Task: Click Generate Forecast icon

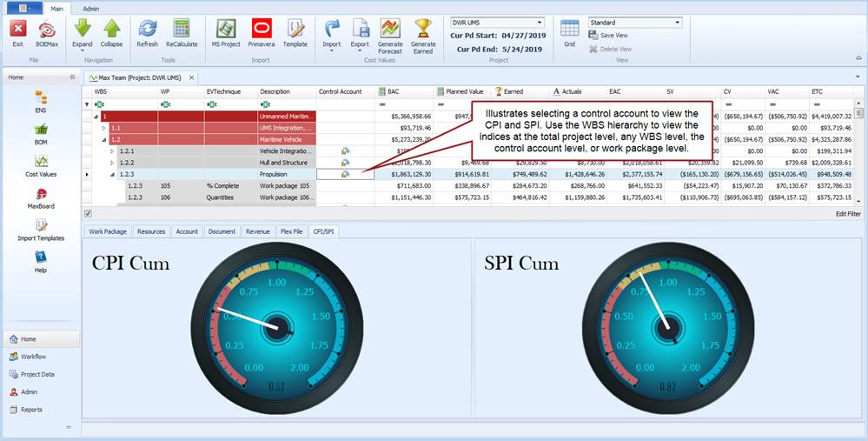Action: tap(390, 28)
